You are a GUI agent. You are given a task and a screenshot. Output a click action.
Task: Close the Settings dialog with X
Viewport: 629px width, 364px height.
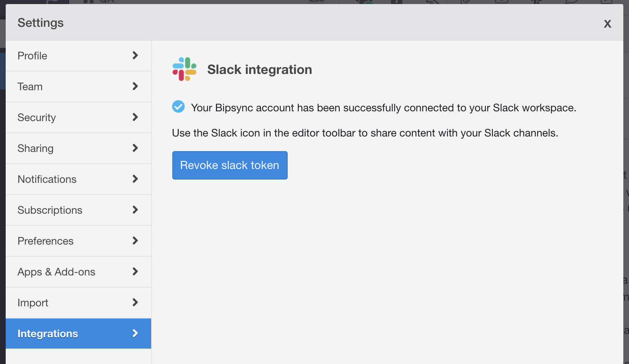[607, 24]
